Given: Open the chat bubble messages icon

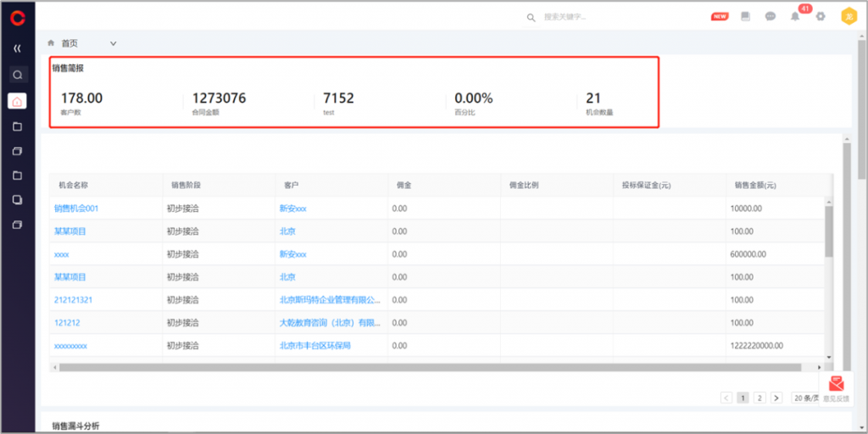Looking at the screenshot, I should pyautogui.click(x=771, y=16).
